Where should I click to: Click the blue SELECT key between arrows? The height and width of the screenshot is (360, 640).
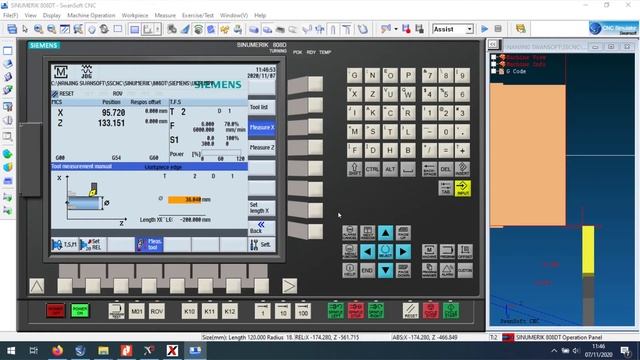(x=385, y=251)
